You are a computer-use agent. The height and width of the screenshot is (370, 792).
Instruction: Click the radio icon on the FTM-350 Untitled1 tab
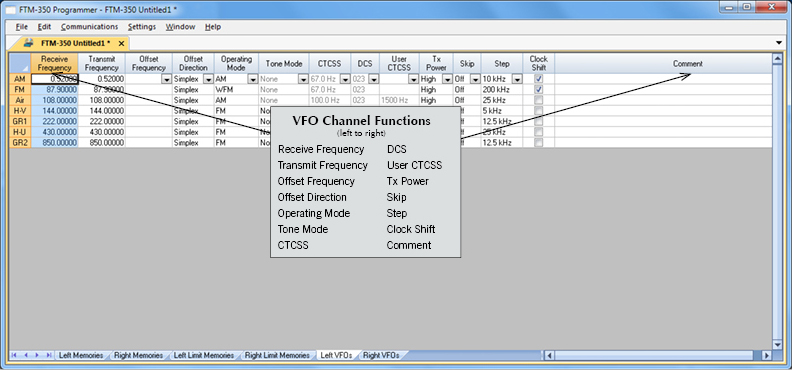point(29,42)
